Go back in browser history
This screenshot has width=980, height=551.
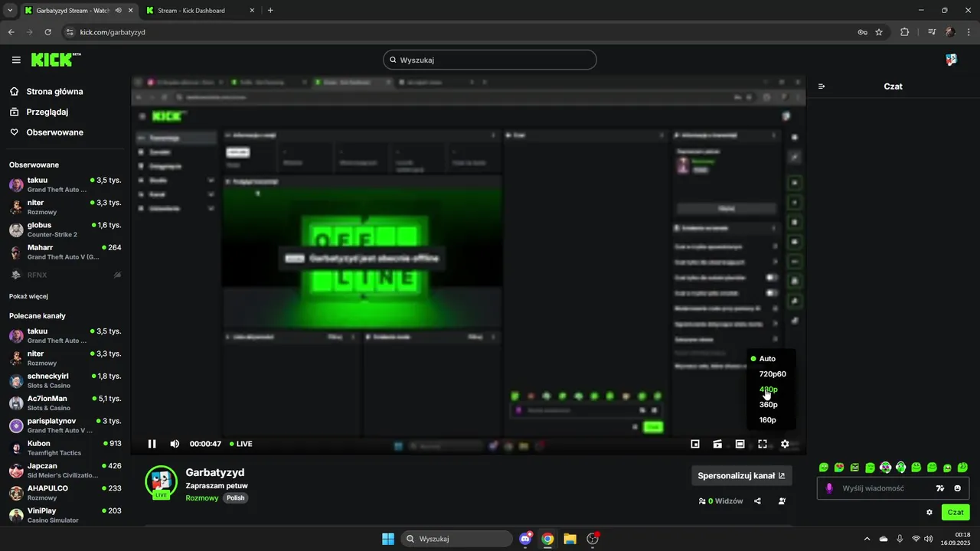(11, 32)
